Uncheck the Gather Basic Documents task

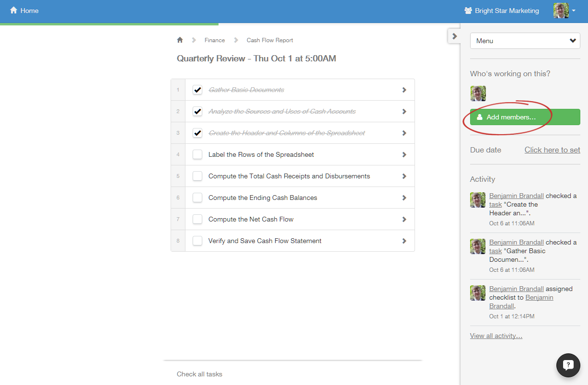(x=197, y=90)
